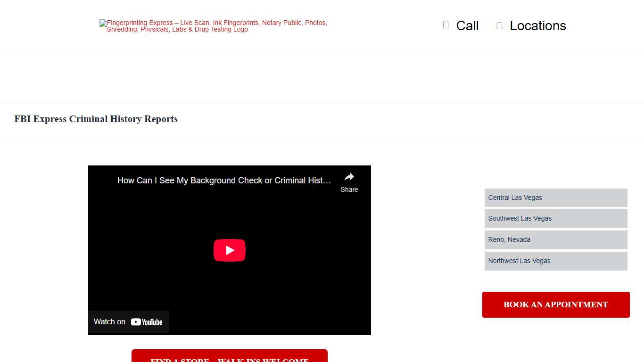The image size is (644, 362).
Task: Click the 'Share' label under the arrow
Action: (x=349, y=189)
